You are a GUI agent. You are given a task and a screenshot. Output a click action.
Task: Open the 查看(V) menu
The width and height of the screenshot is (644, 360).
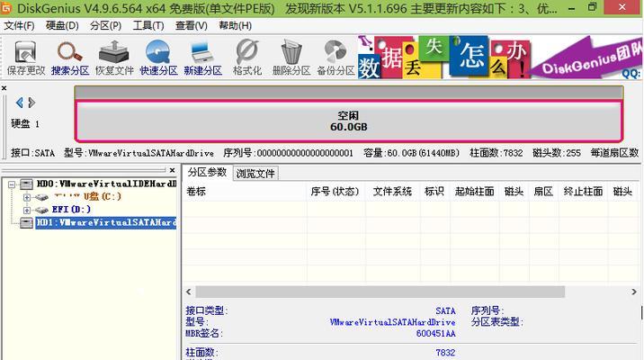pos(192,25)
